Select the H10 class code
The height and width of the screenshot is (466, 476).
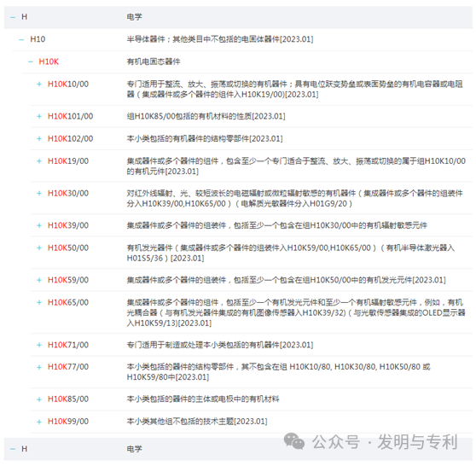click(x=38, y=39)
